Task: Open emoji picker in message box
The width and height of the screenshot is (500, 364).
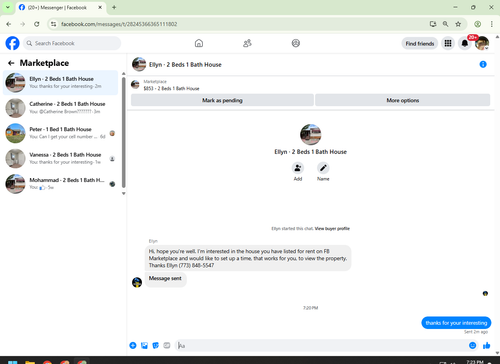Action: 472,346
